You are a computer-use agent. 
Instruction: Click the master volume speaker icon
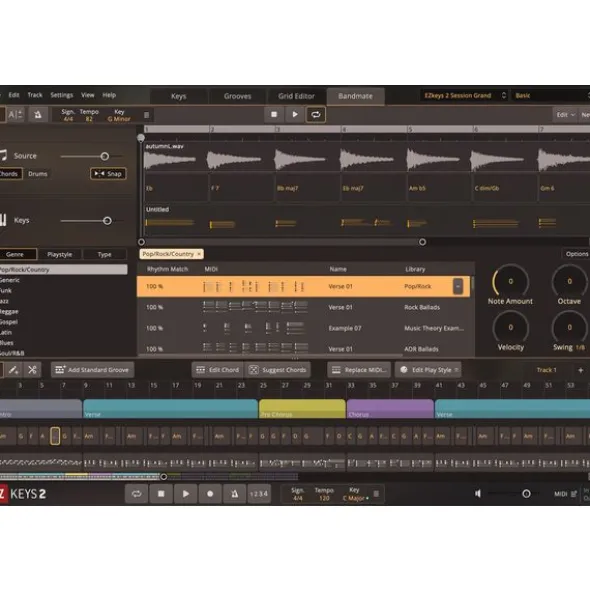click(x=478, y=493)
